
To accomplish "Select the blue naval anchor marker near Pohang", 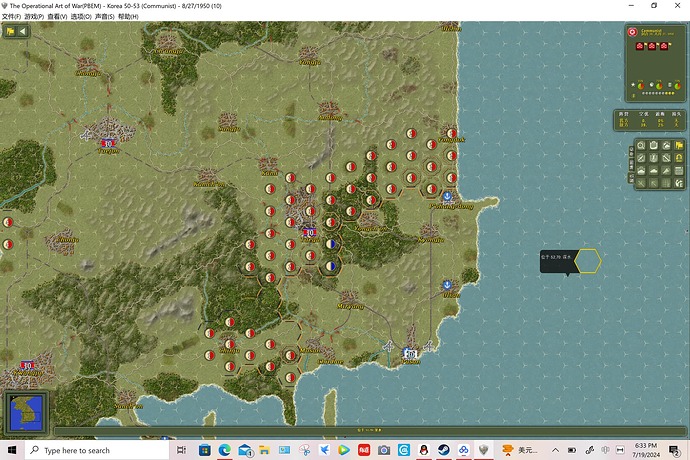I will pyautogui.click(x=448, y=197).
